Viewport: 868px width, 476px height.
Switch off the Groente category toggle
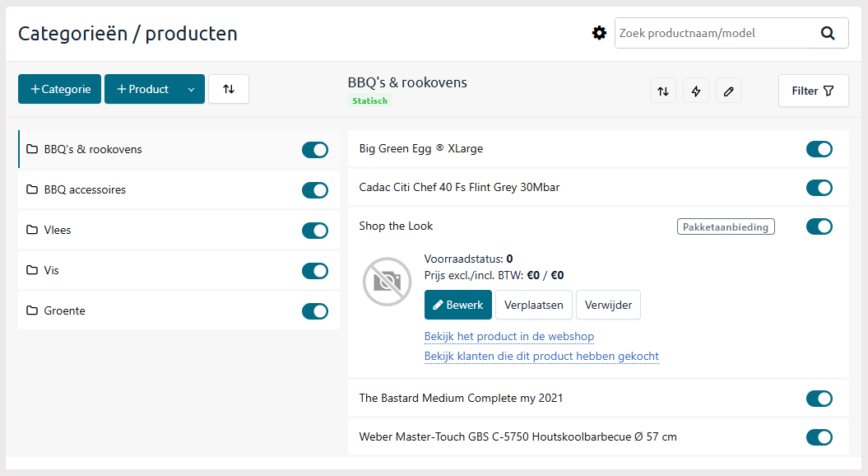tap(315, 311)
